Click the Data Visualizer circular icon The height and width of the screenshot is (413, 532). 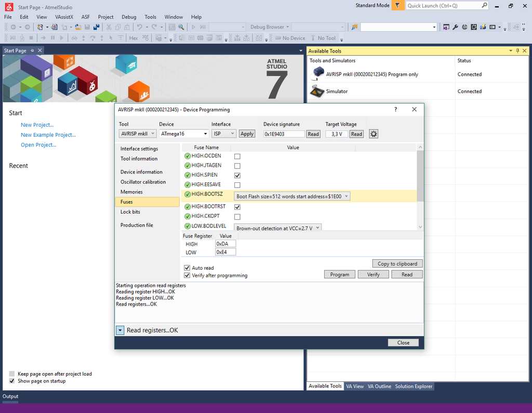[464, 27]
